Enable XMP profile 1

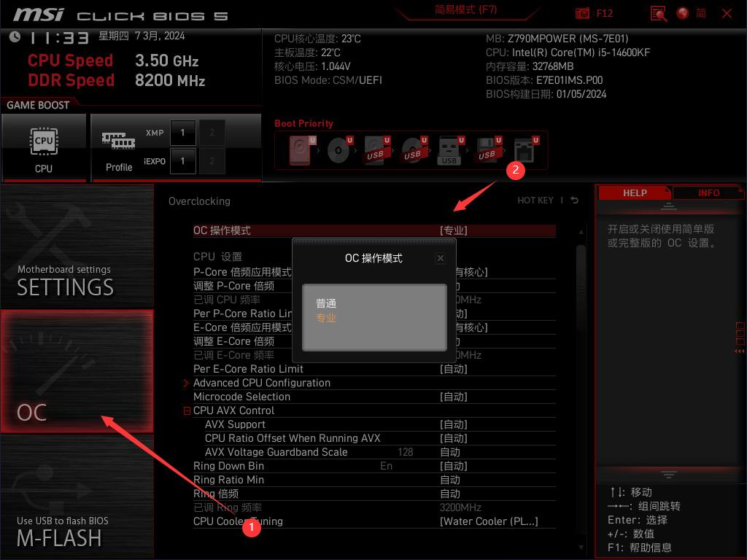pyautogui.click(x=182, y=133)
